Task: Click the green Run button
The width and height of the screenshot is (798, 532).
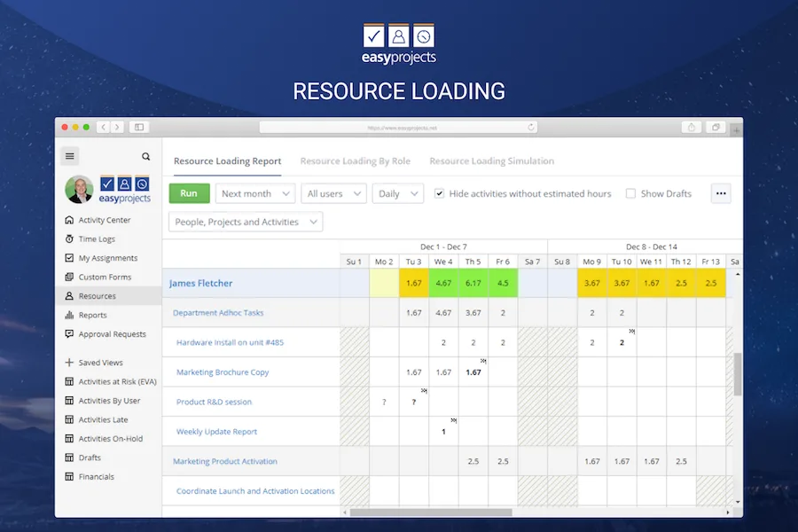Action: pyautogui.click(x=190, y=193)
